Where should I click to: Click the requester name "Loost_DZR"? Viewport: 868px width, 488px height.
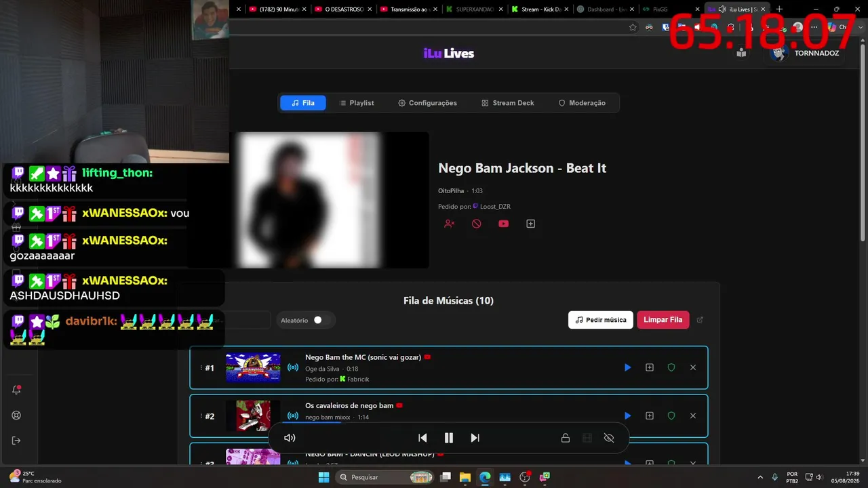[x=495, y=207]
